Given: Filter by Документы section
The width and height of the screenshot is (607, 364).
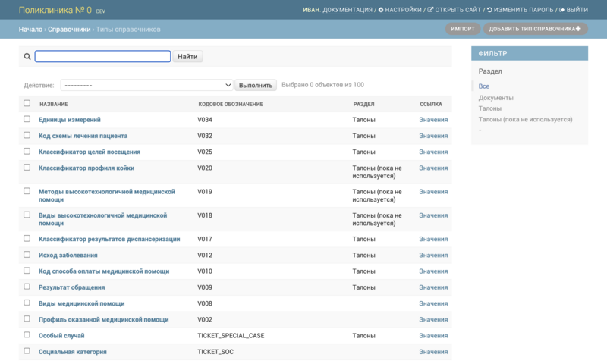Looking at the screenshot, I should coord(496,98).
